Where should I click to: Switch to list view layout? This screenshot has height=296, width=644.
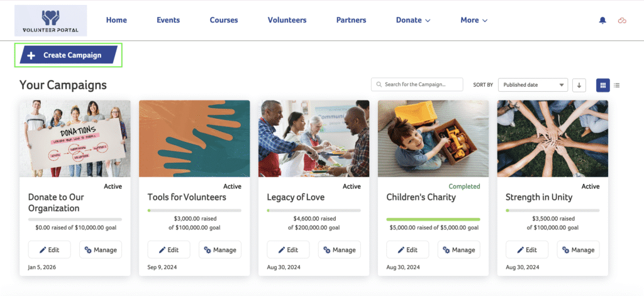(x=617, y=85)
